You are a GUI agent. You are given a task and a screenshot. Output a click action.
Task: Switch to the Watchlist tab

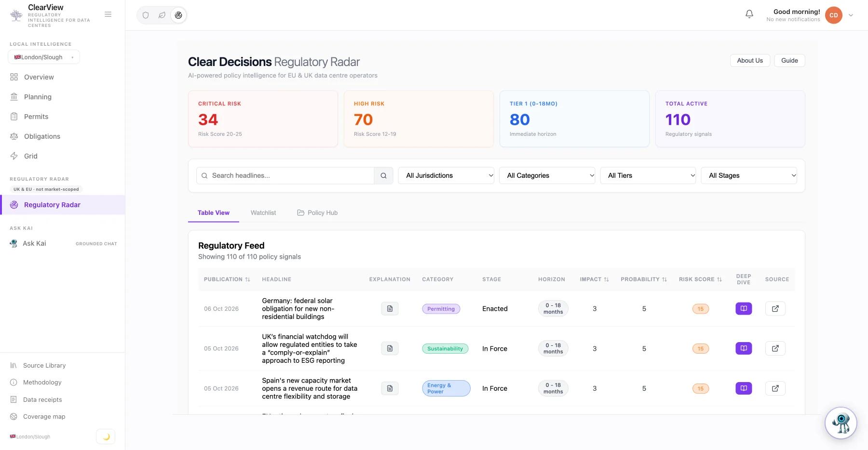(x=263, y=212)
